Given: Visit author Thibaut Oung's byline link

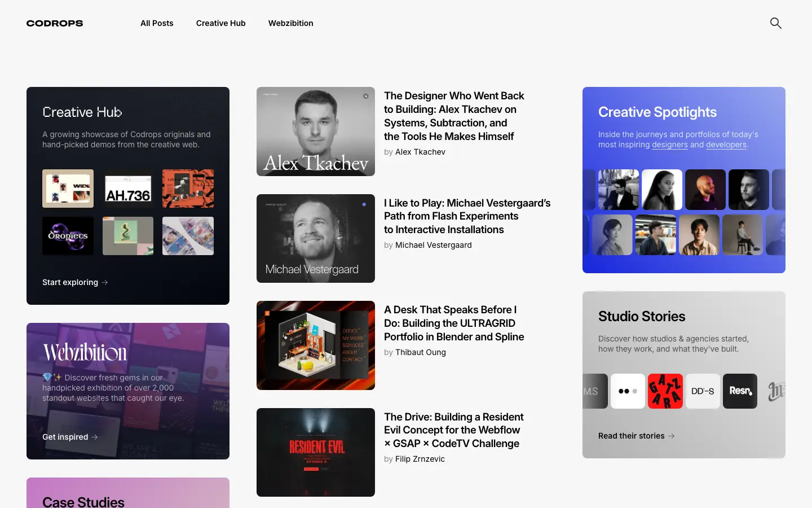Looking at the screenshot, I should point(421,352).
